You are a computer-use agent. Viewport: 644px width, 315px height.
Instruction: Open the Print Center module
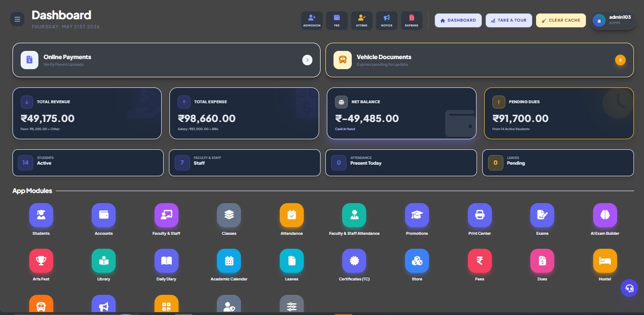click(x=480, y=215)
